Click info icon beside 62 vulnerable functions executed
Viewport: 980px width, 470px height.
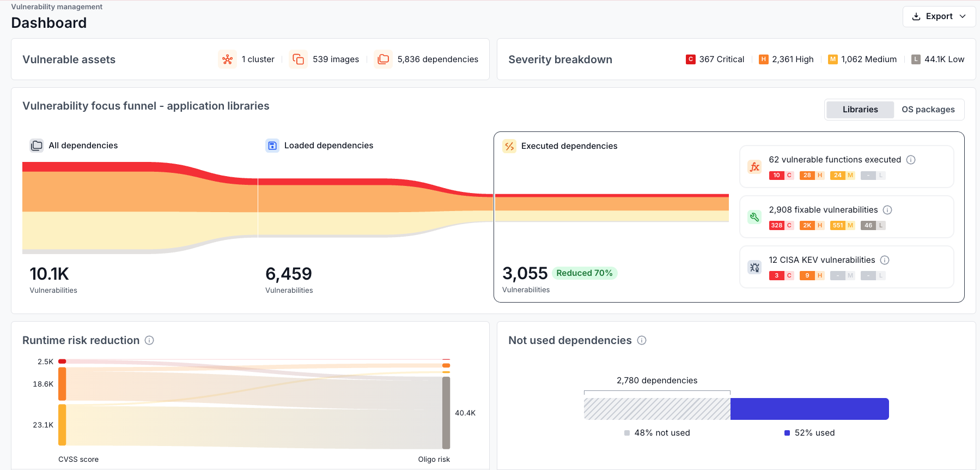pyautogui.click(x=911, y=160)
